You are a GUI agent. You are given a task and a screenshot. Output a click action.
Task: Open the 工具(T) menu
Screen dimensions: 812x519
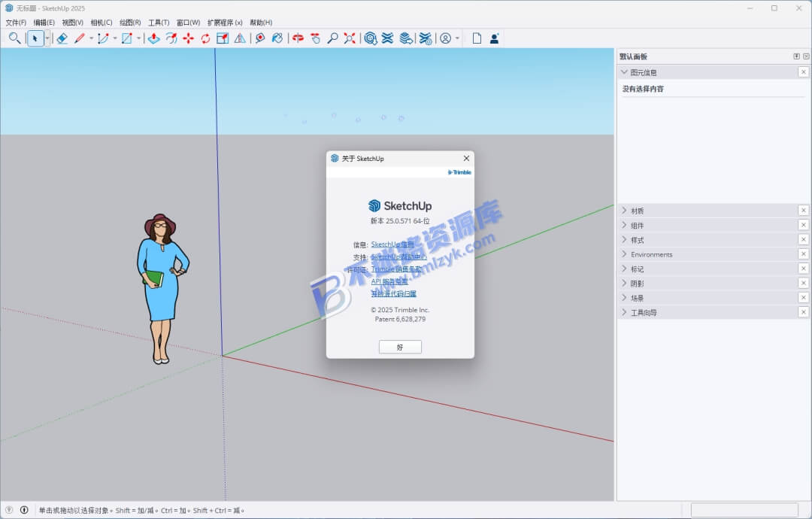pyautogui.click(x=159, y=23)
